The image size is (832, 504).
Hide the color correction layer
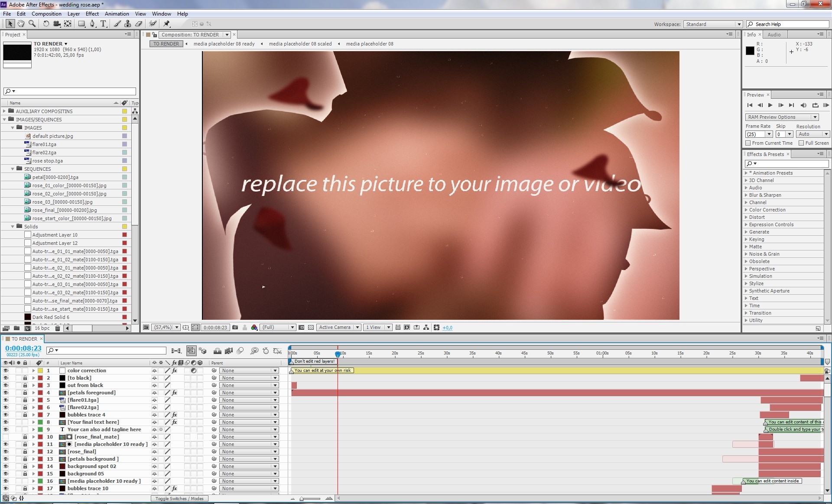pos(6,371)
